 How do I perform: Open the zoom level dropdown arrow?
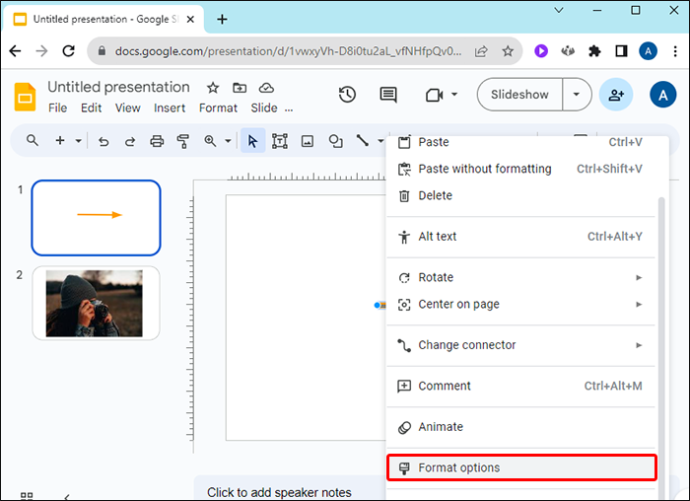point(228,141)
